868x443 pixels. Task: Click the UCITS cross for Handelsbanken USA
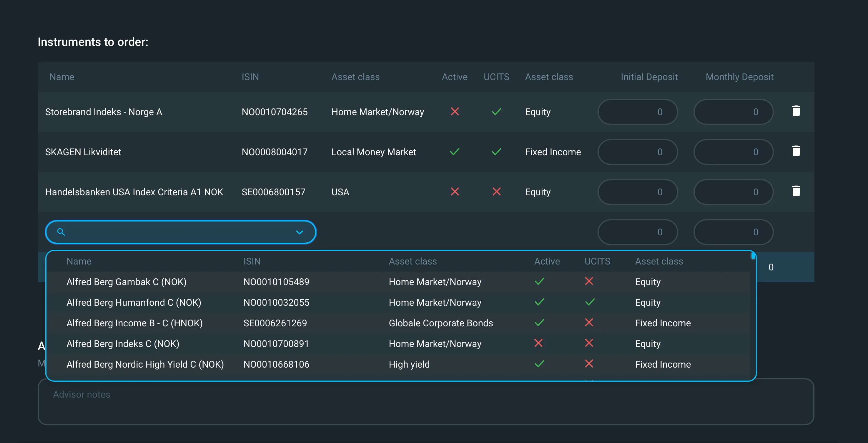pyautogui.click(x=496, y=192)
